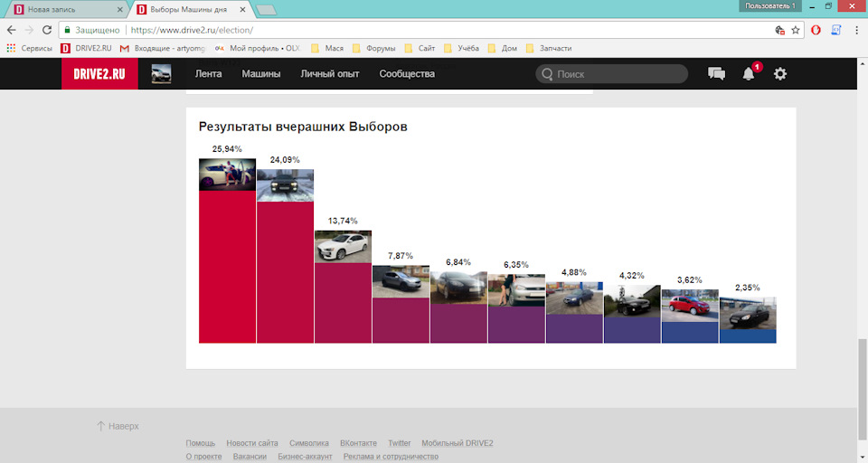Switch to Новая запись tab
868x463 pixels.
[65, 9]
